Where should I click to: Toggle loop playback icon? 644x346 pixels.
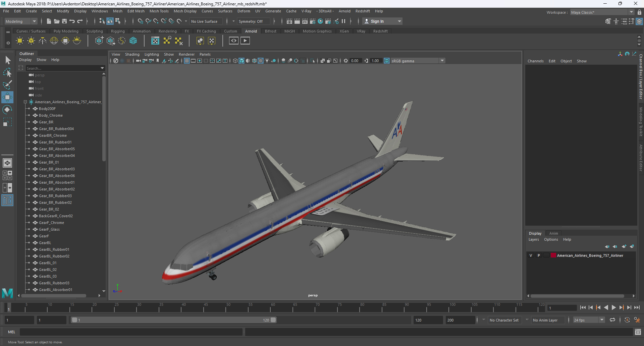point(612,320)
